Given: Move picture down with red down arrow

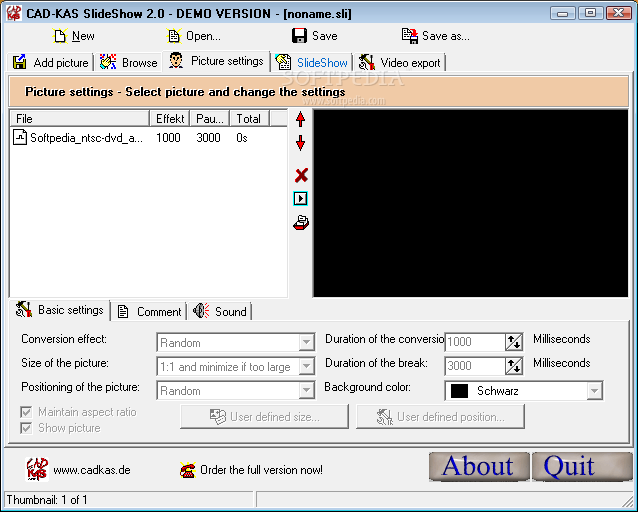Looking at the screenshot, I should click(301, 143).
